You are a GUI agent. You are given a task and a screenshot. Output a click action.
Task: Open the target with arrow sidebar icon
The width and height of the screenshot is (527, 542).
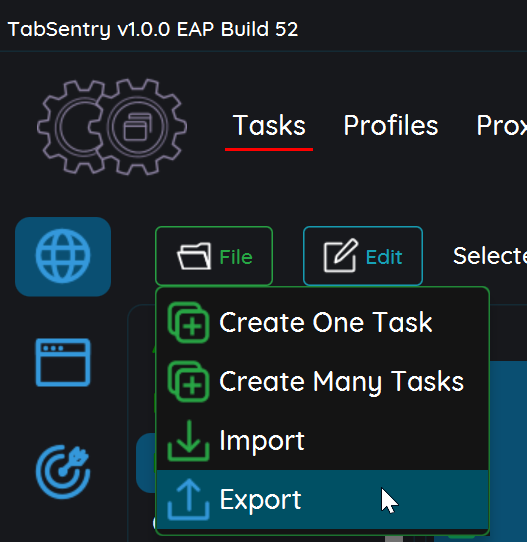[x=63, y=472]
